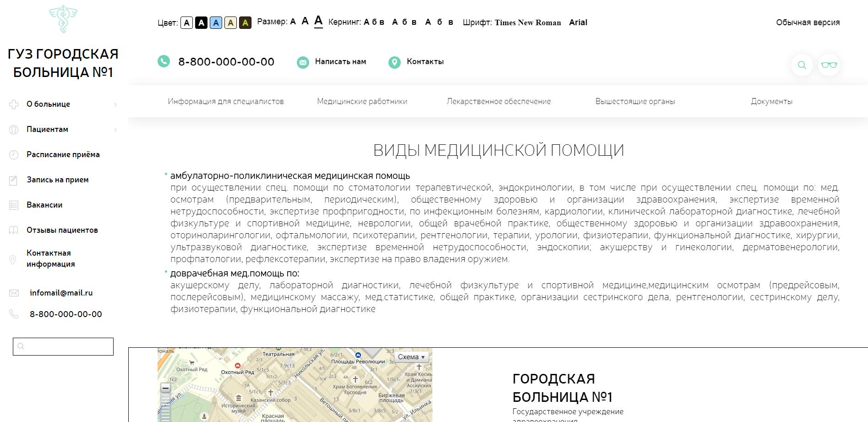Click the Обычная версия link
This screenshot has width=868, height=422.
808,22
